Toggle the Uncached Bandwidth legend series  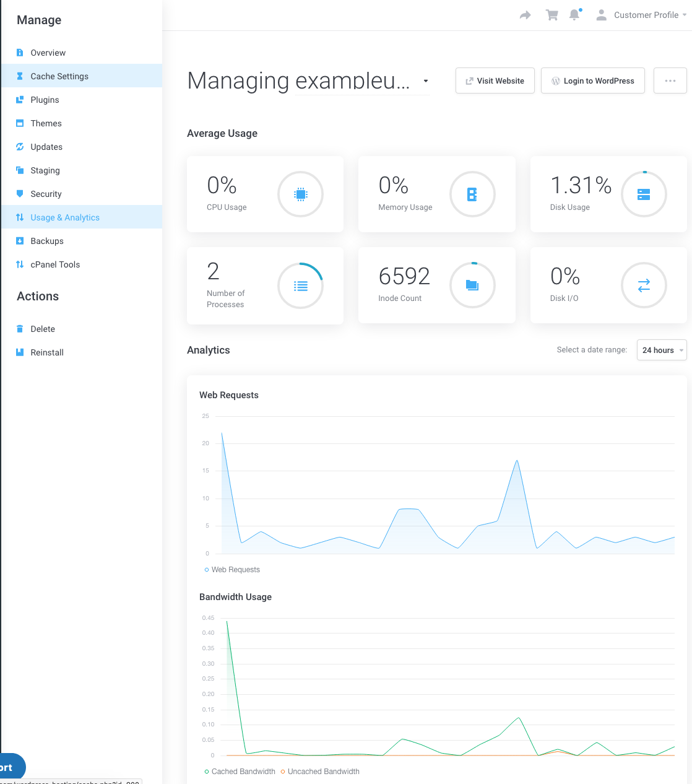[320, 772]
